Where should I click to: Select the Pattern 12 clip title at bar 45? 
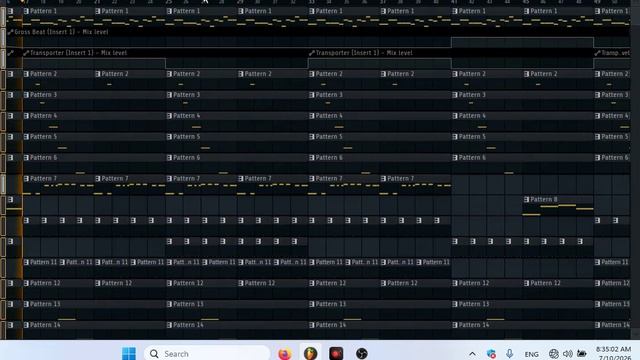tap(545, 283)
